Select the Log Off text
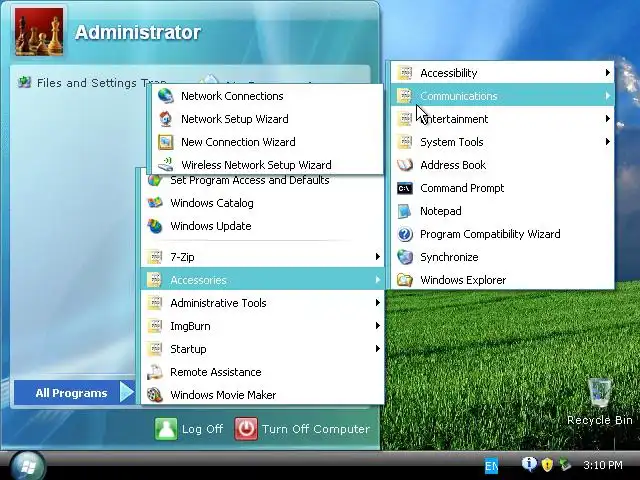Viewport: 640px width, 480px height. (x=202, y=429)
